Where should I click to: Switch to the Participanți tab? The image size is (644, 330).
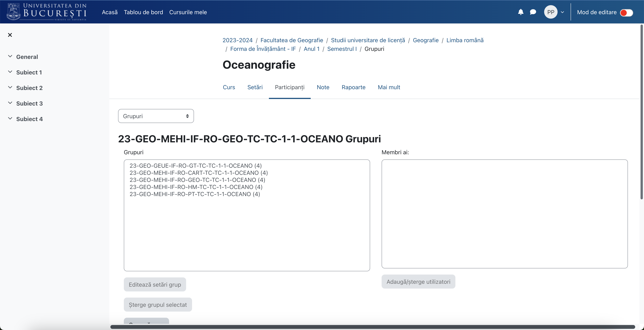[289, 87]
